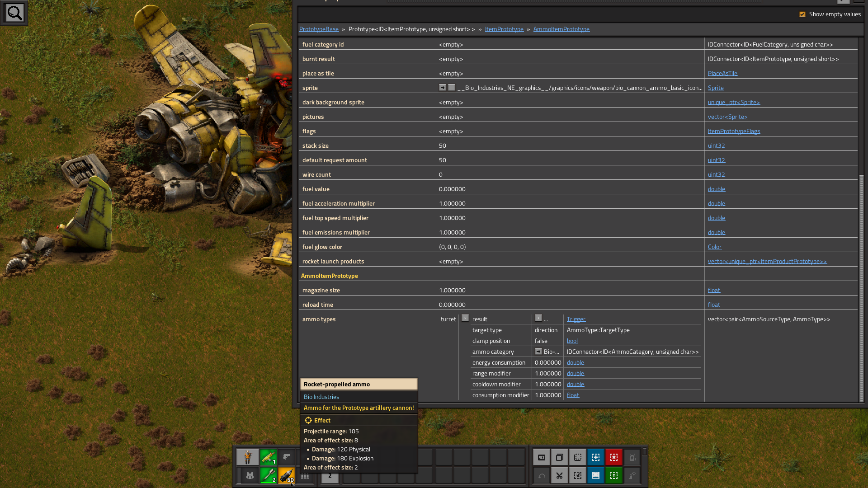The width and height of the screenshot is (868, 488).
Task: Open the unique_ptr<Sprite> type link
Action: (x=734, y=102)
